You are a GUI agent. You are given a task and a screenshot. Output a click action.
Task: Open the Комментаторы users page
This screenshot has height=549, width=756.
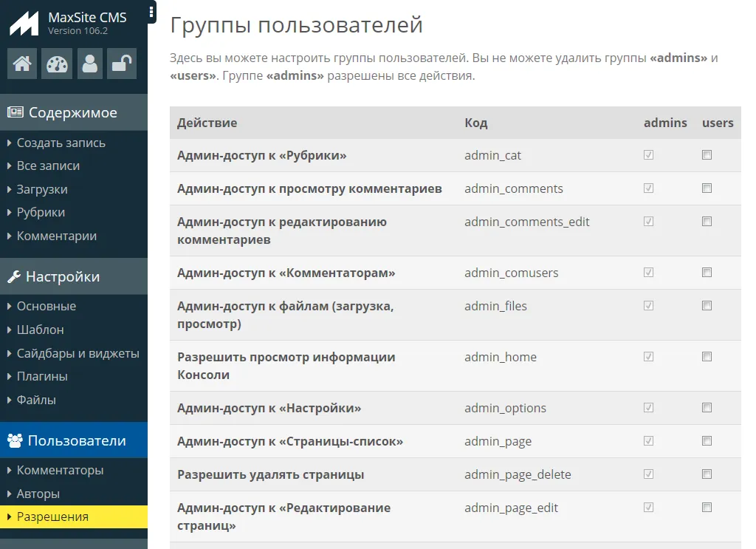click(x=60, y=470)
